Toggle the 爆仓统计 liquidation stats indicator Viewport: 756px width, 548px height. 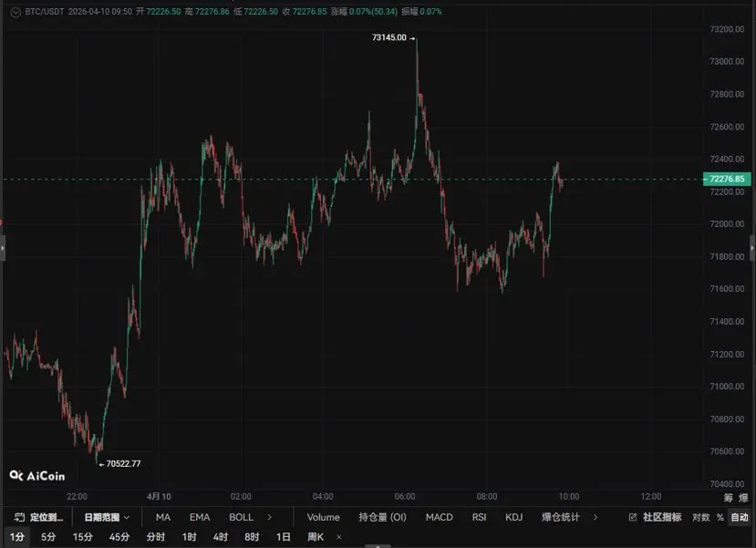pyautogui.click(x=560, y=517)
